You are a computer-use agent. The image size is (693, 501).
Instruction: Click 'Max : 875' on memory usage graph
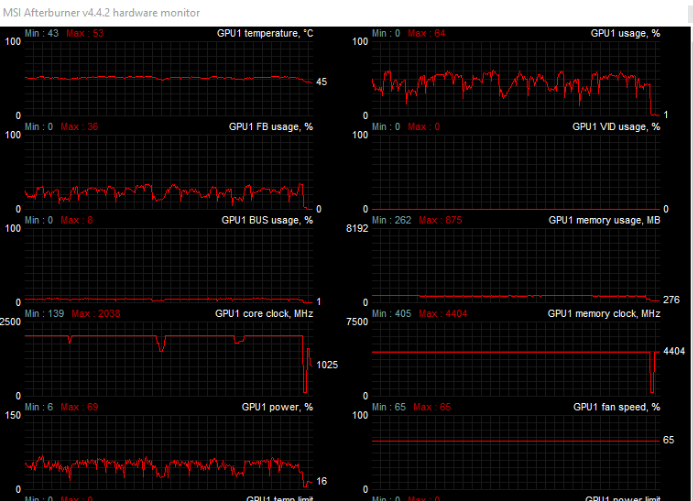tap(440, 220)
